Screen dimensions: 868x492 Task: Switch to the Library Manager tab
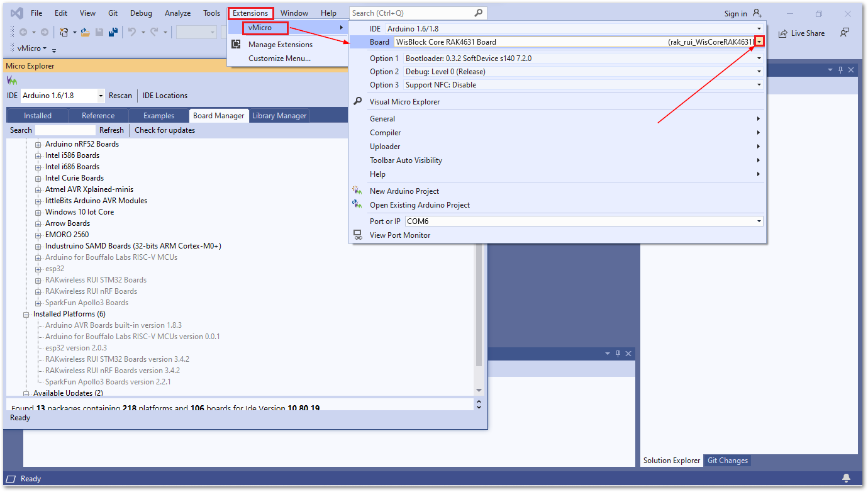(x=279, y=116)
